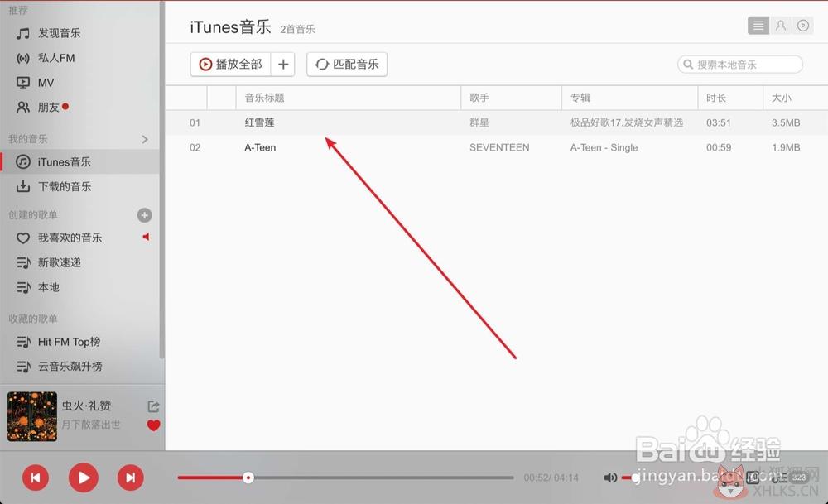The height and width of the screenshot is (504, 828).
Task: Click the 00:52/ 04:14 time display
Action: tap(551, 478)
